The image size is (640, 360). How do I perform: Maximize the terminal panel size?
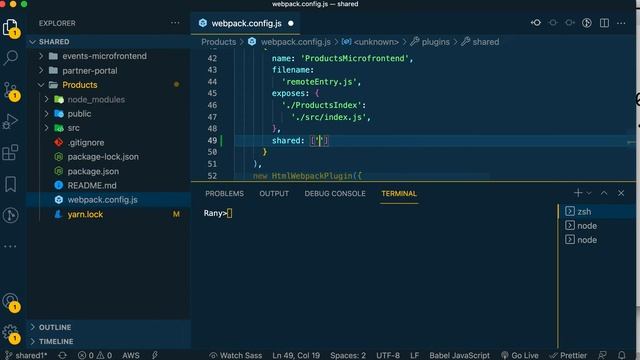(x=604, y=193)
